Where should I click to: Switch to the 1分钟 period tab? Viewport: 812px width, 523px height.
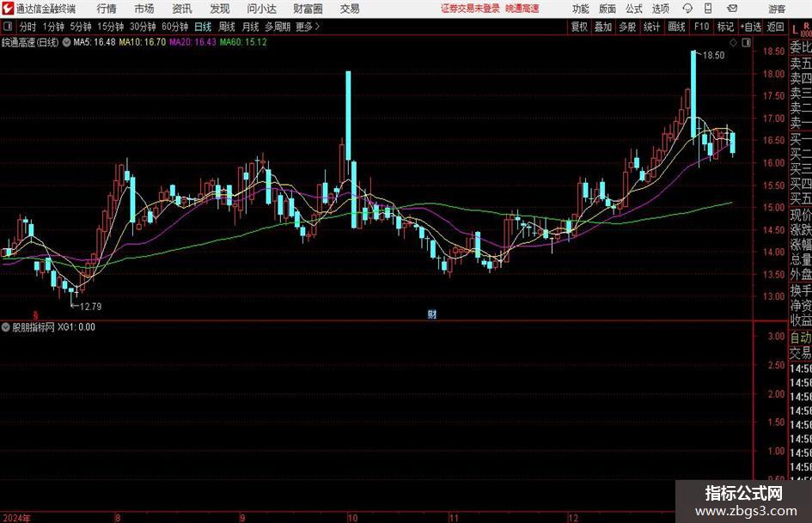click(53, 27)
